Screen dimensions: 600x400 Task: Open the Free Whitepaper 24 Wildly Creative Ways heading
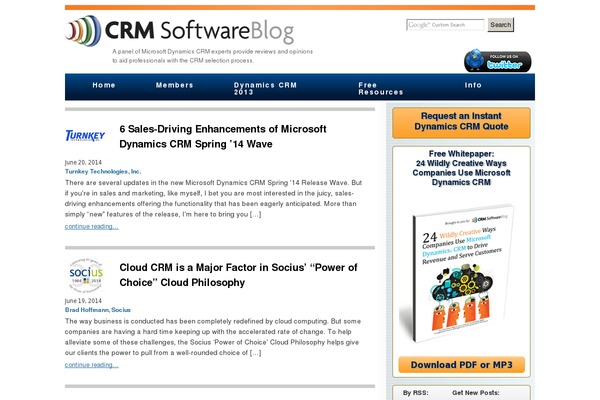pyautogui.click(x=461, y=168)
